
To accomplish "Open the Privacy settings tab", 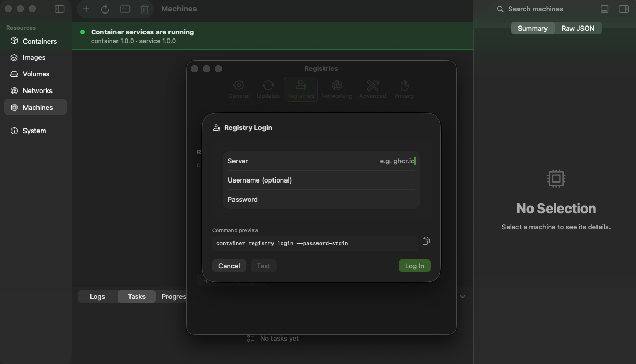I will [404, 89].
